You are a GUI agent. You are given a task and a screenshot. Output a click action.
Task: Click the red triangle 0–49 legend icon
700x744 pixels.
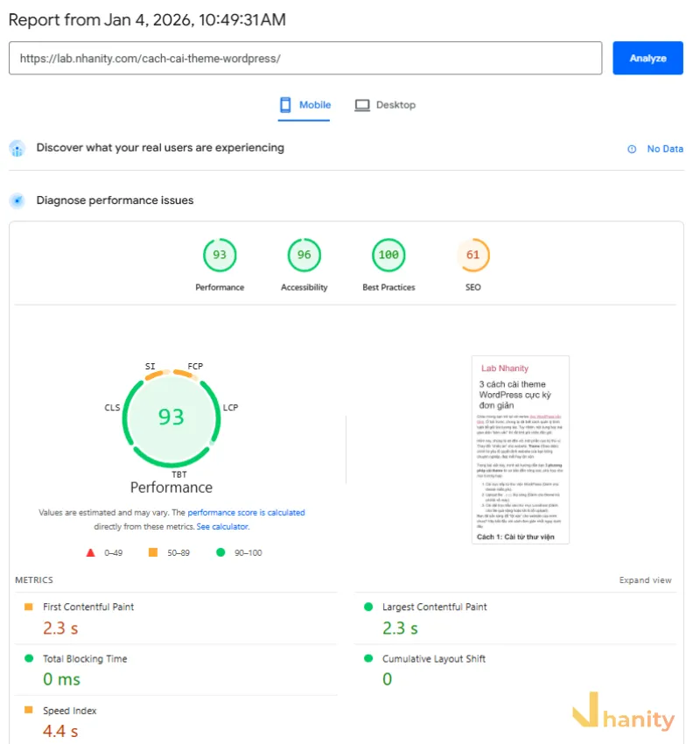[91, 553]
